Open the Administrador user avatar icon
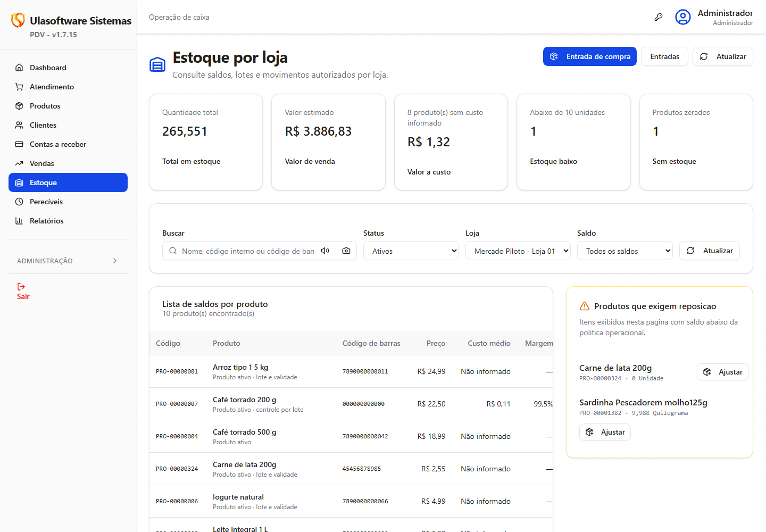 (x=683, y=17)
